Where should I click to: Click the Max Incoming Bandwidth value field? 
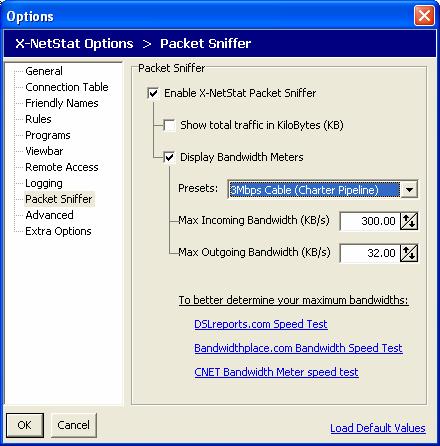click(370, 221)
